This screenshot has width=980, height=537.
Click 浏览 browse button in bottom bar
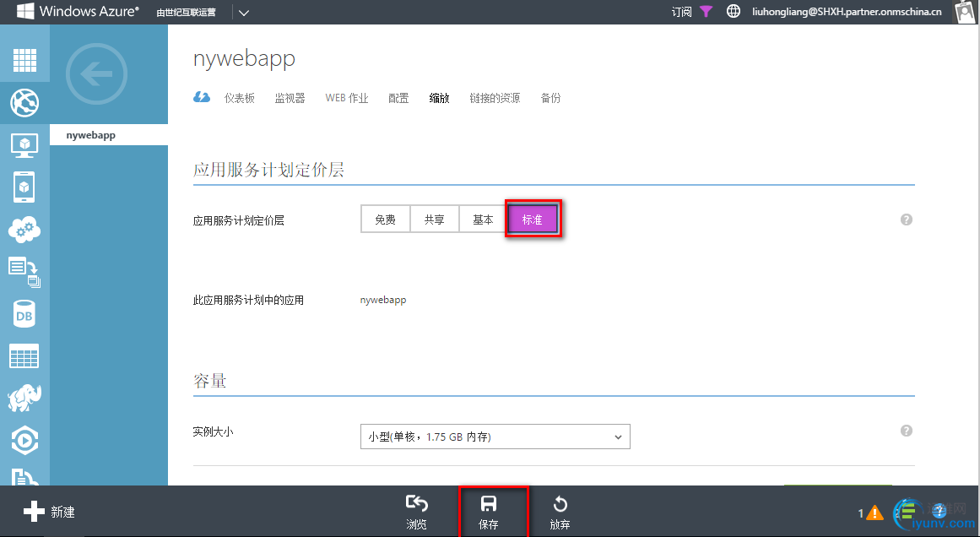(416, 512)
